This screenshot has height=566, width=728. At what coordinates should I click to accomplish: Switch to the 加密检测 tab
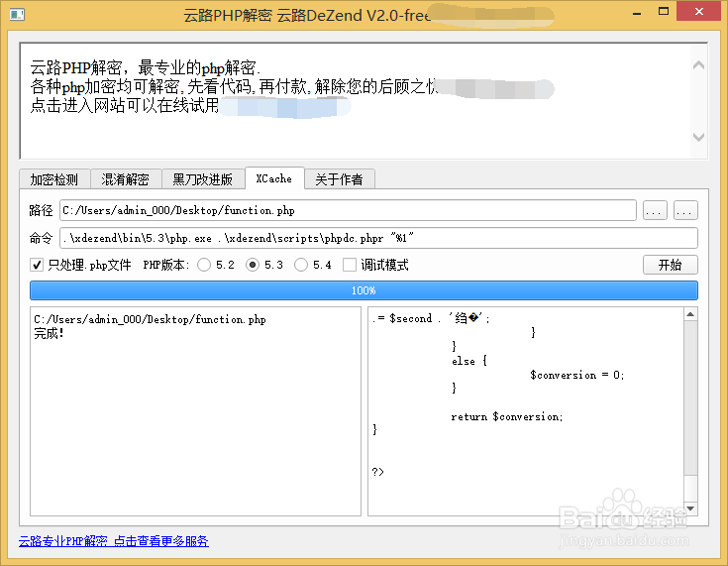pyautogui.click(x=54, y=179)
